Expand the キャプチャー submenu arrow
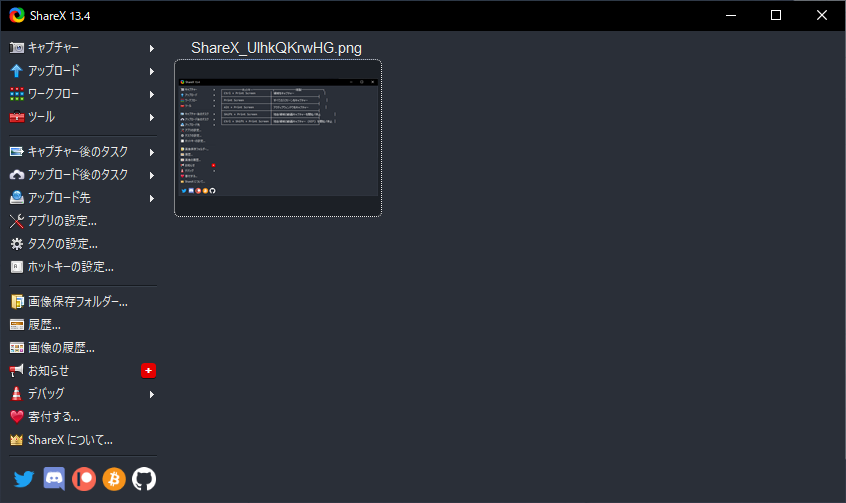Viewport: 846px width, 503px height. [152, 49]
